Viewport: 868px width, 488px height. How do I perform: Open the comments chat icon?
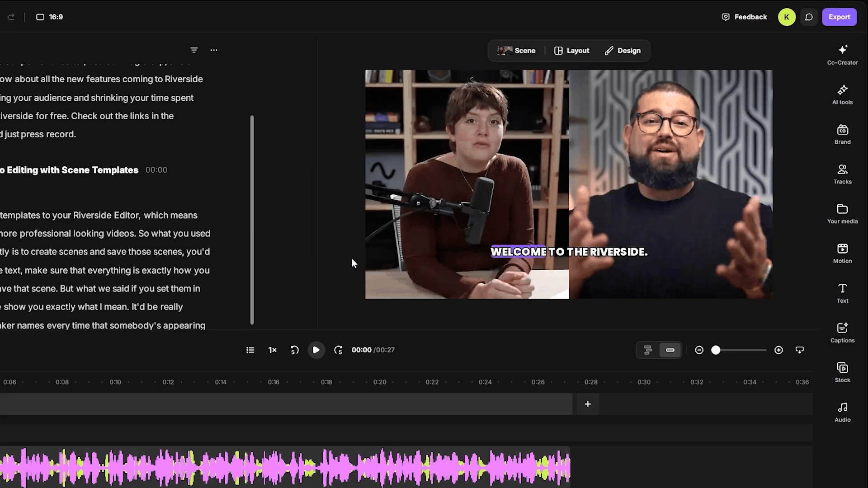[809, 17]
